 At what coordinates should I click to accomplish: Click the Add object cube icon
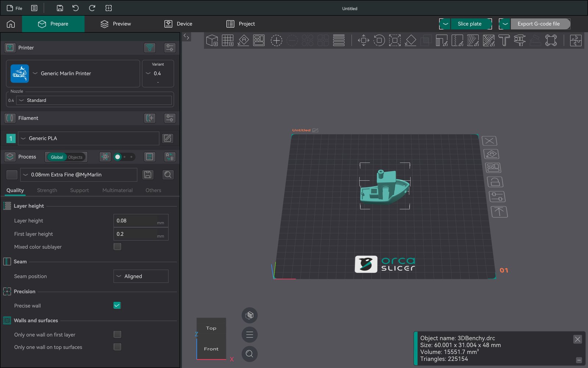coord(212,40)
